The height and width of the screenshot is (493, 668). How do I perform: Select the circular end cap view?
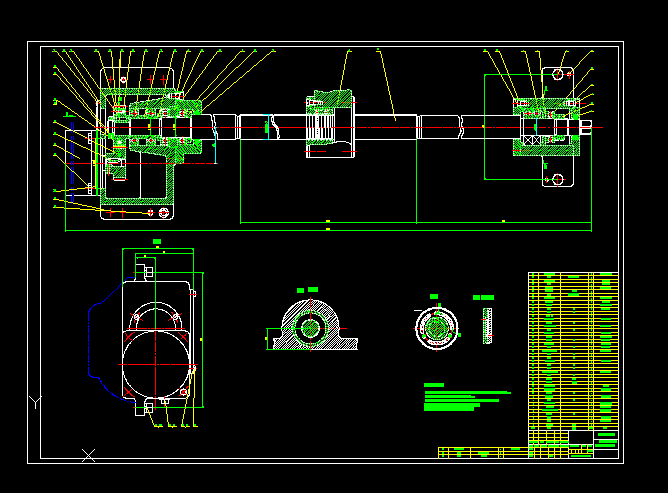(x=437, y=328)
